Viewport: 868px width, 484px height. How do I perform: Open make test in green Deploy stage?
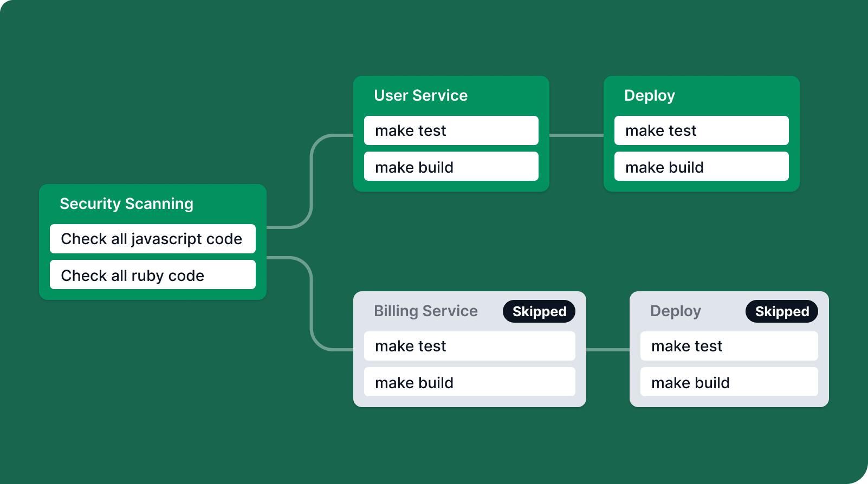click(702, 130)
